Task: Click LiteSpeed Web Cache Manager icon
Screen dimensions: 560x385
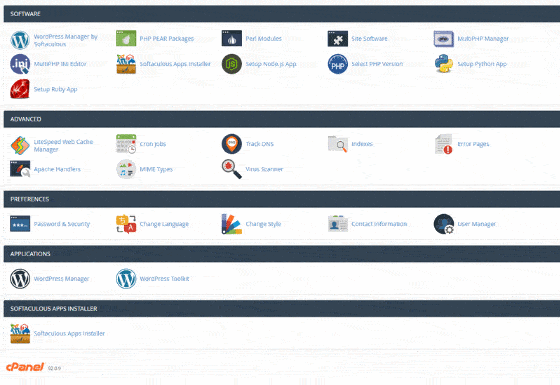Action: (20, 145)
